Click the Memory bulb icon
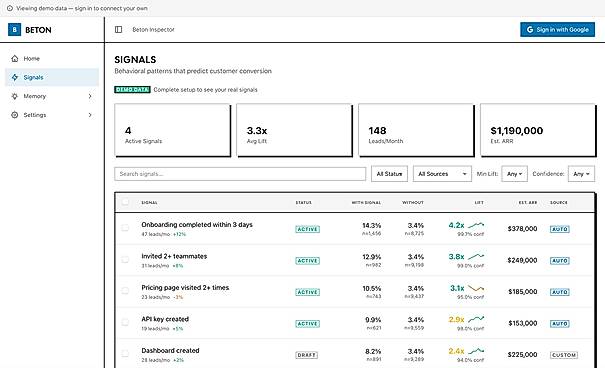The image size is (605, 368). [x=15, y=96]
